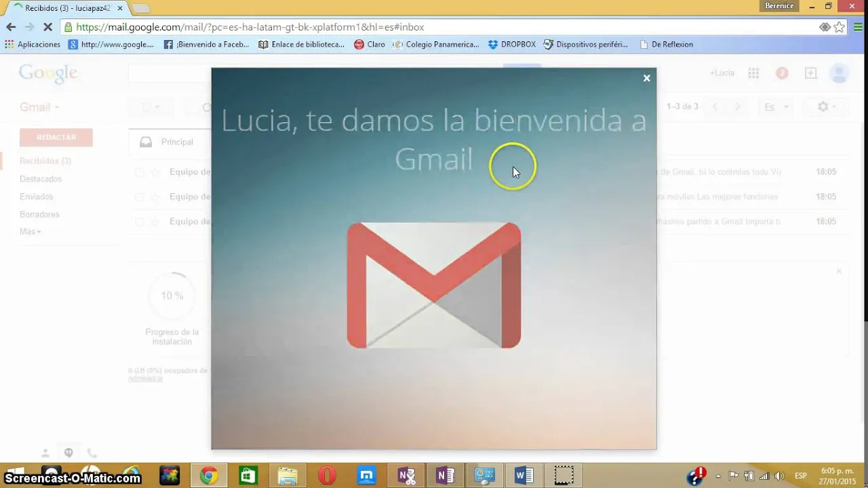The width and height of the screenshot is (868, 488).
Task: Open the Dispositivos periféri bookmark
Action: click(586, 44)
